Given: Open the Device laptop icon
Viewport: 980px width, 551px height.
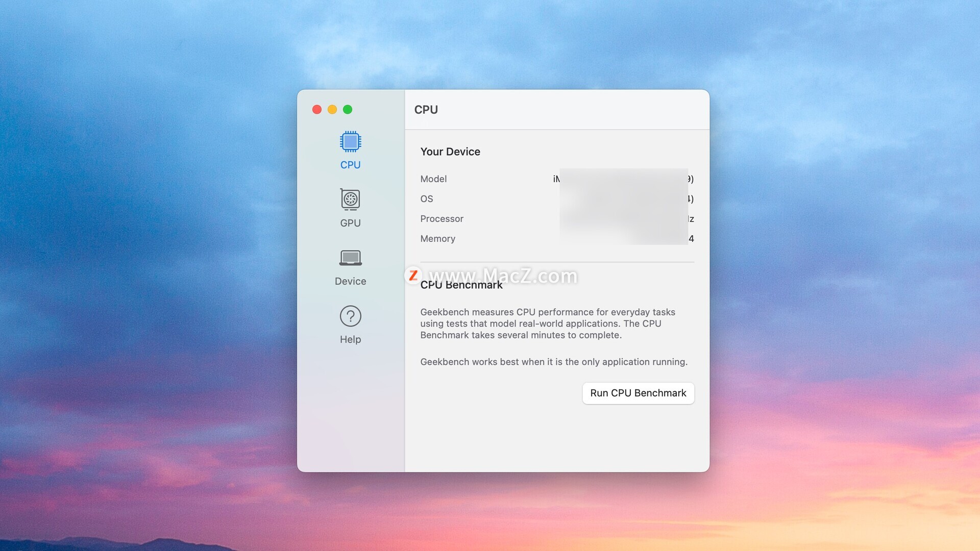Looking at the screenshot, I should click(x=350, y=258).
